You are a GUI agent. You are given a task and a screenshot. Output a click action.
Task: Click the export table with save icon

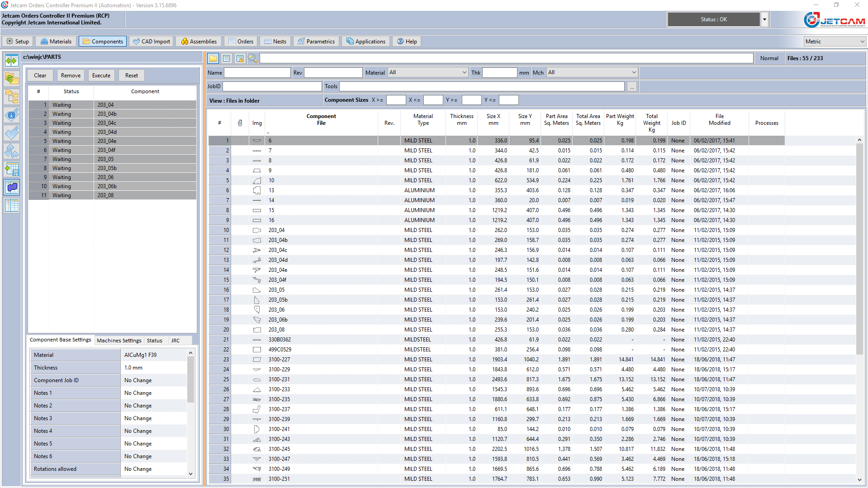click(x=12, y=169)
